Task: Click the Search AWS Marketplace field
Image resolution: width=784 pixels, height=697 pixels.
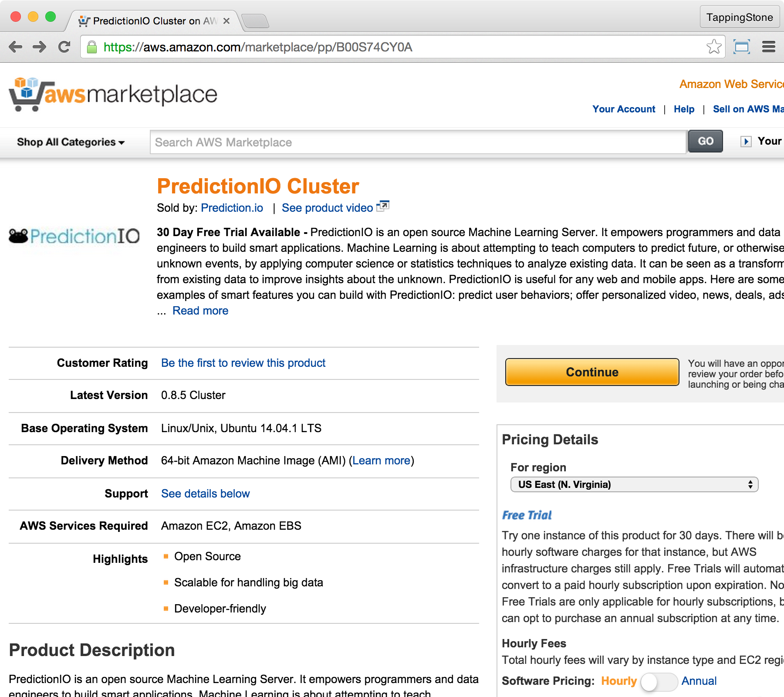Action: click(x=418, y=142)
